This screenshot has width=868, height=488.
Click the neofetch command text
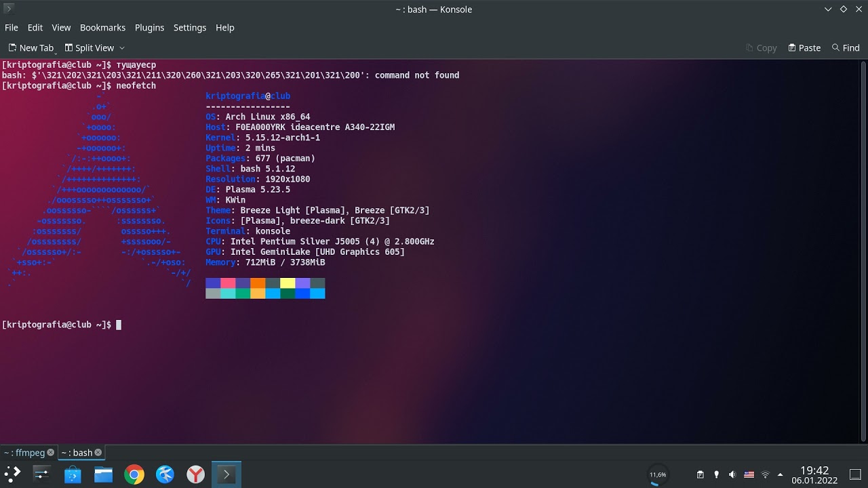(136, 86)
